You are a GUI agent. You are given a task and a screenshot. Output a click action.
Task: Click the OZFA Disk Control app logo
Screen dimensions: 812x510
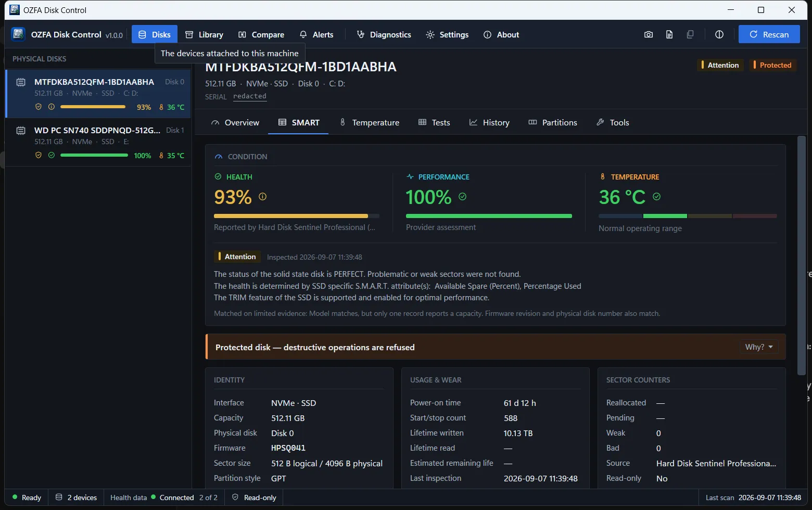point(18,34)
